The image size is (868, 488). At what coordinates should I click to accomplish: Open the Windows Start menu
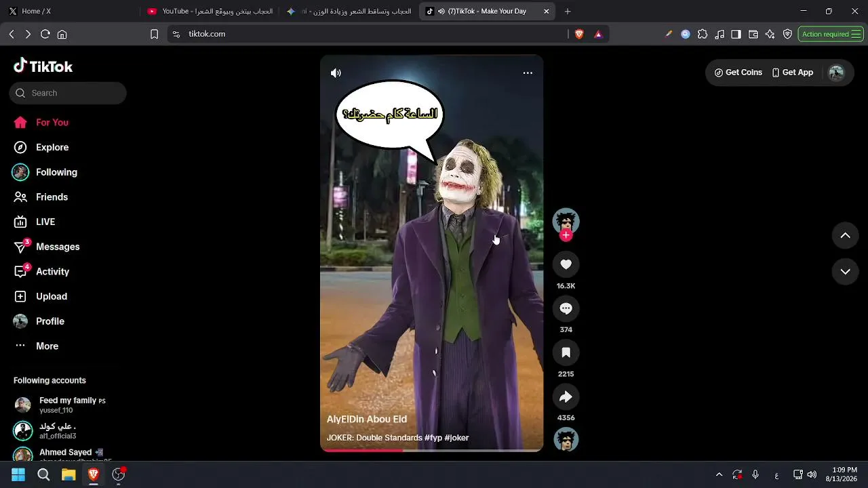coord(18,474)
